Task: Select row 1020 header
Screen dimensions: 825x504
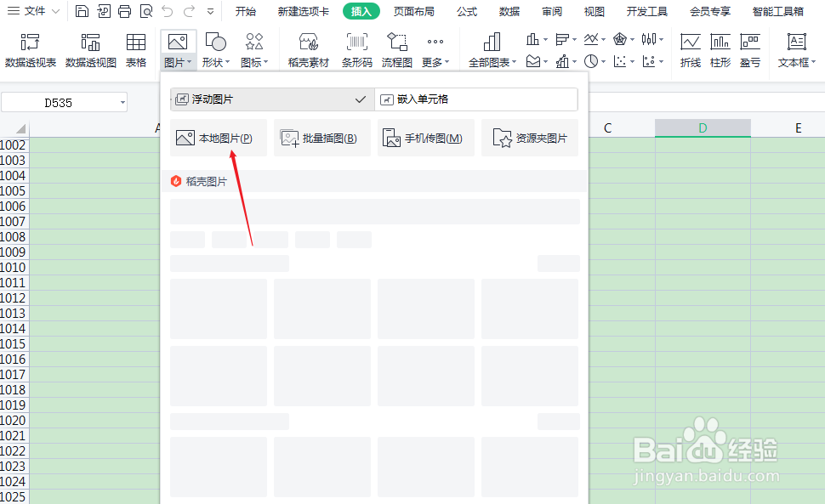Action: 13,421
